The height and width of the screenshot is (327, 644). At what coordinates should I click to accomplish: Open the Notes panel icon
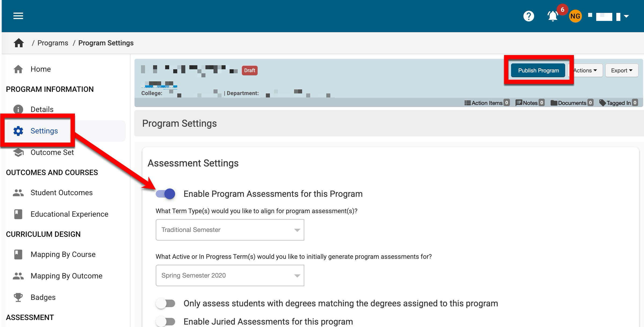(519, 103)
